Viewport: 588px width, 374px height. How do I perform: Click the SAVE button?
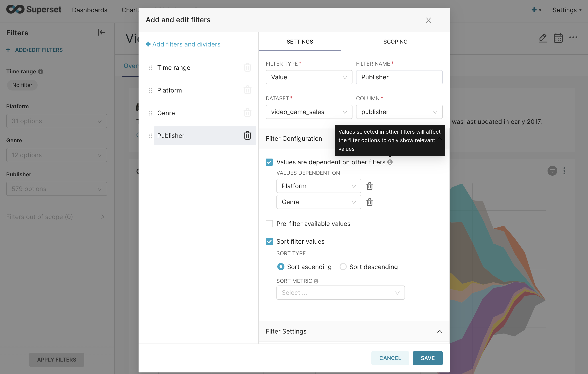427,358
